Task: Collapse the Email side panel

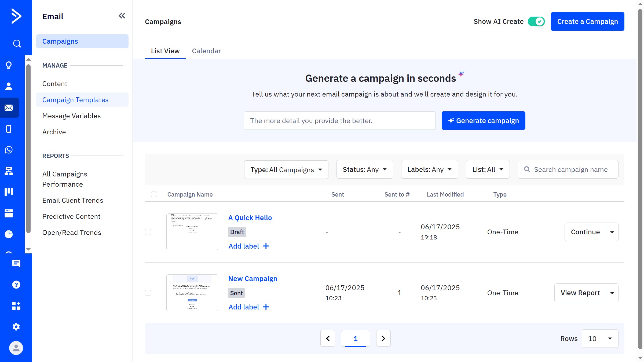Action: tap(122, 16)
